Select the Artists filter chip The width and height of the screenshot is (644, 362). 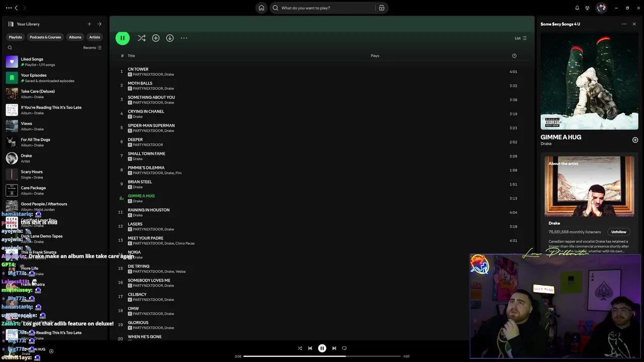point(95,37)
